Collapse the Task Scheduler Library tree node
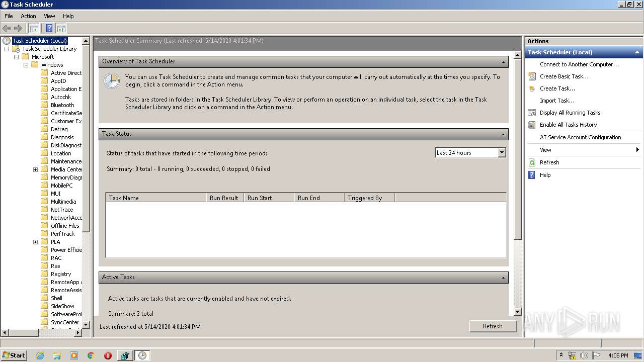The width and height of the screenshot is (644, 362). [x=7, y=49]
